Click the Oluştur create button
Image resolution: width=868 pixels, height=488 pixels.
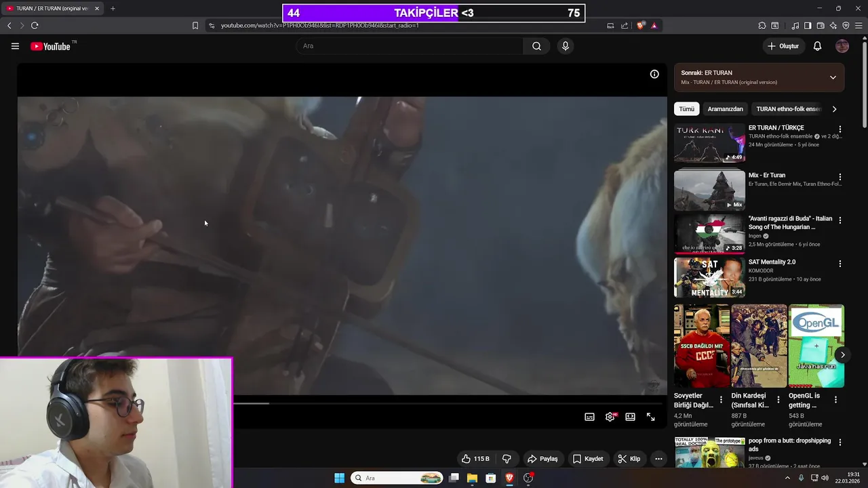(783, 46)
